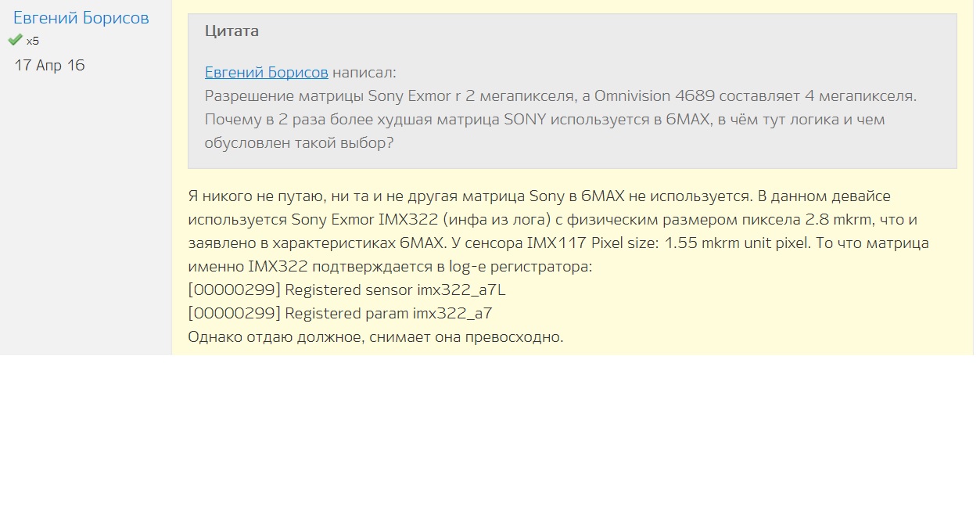Image resolution: width=980 pixels, height=507 pixels.
Task: Click the quote line mentioning Omnivision 4689
Action: point(560,96)
